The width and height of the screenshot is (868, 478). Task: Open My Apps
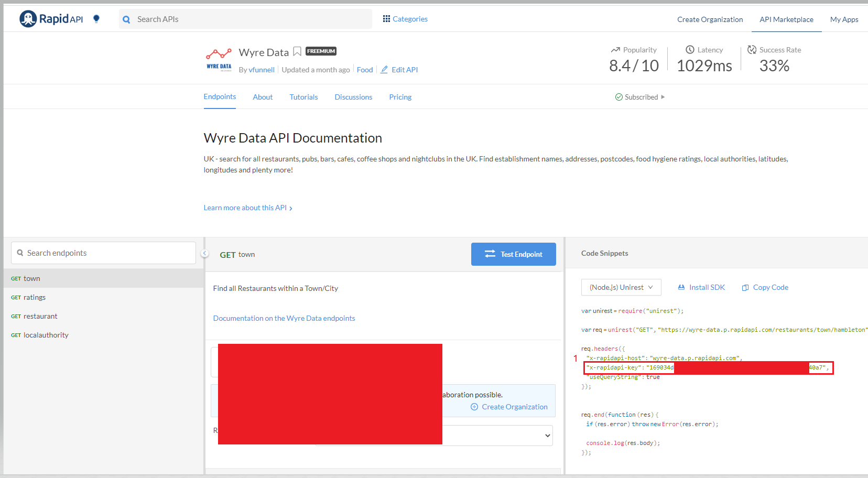(x=844, y=19)
